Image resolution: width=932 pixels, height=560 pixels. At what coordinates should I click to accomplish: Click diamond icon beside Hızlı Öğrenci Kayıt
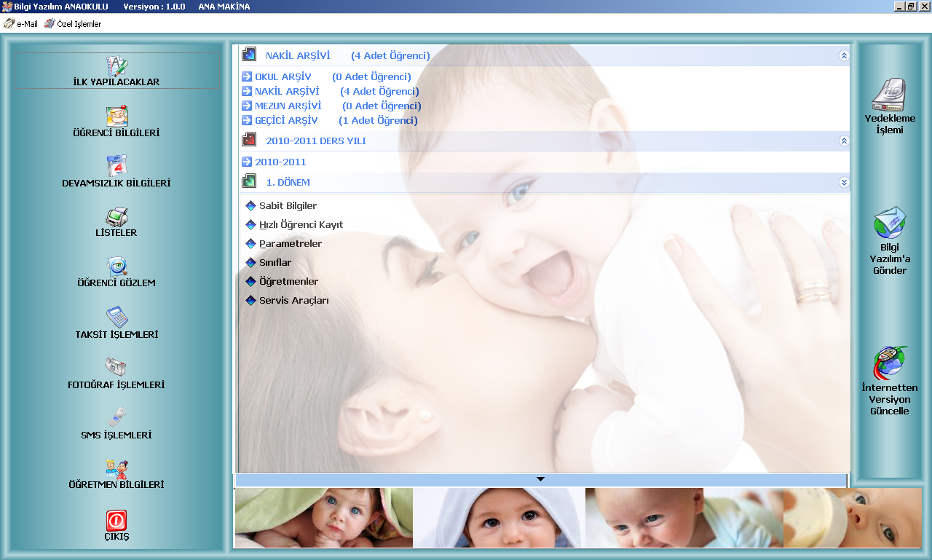click(251, 225)
